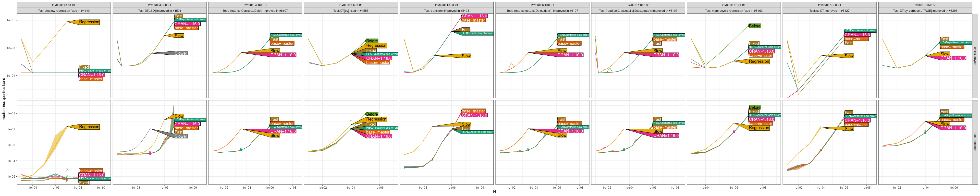Click 'Regression' label in memrecycle kilobytes panel
The width and height of the screenshot is (980, 196).
pos(759,61)
